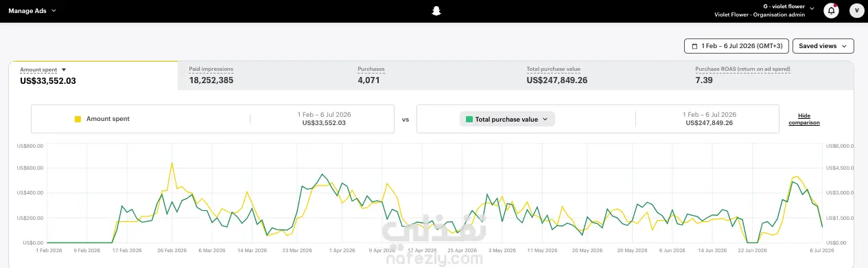Viewport: 868px width, 268px height.
Task: Open the notifications bell
Action: coord(832,10)
